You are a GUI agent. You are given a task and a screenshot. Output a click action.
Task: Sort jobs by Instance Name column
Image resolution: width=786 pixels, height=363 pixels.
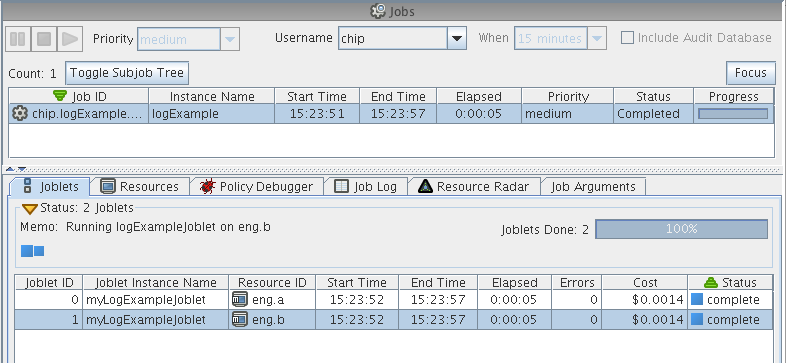[212, 96]
